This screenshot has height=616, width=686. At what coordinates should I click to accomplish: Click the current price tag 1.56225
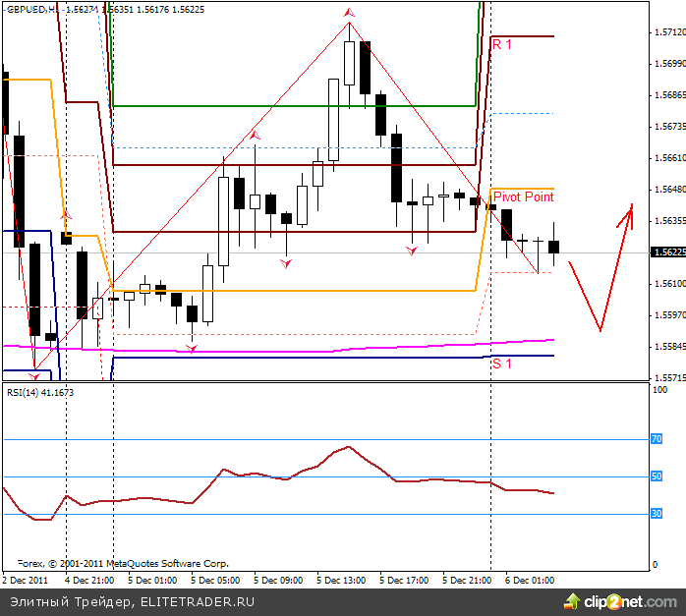667,252
